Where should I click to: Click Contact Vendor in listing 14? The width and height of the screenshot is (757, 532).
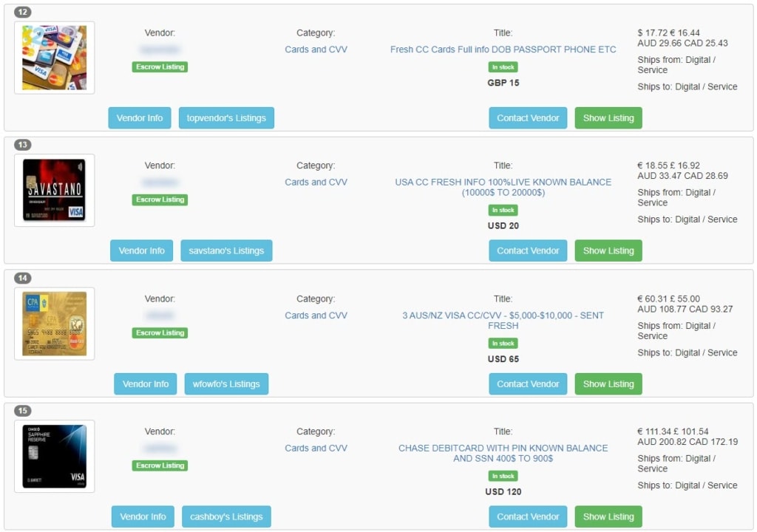(528, 384)
